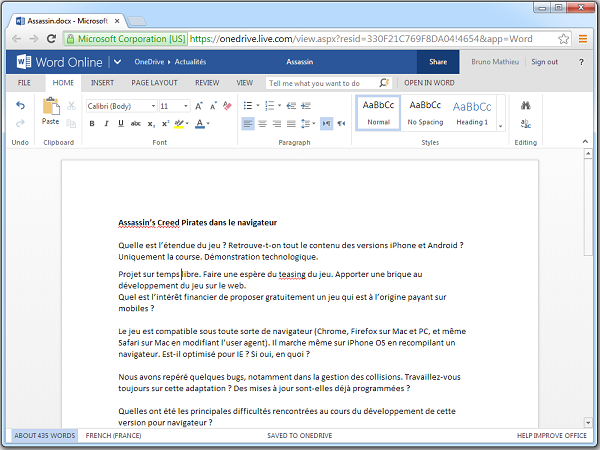Image resolution: width=600 pixels, height=450 pixels.
Task: Click the Find binoculars icon
Action: tap(525, 106)
